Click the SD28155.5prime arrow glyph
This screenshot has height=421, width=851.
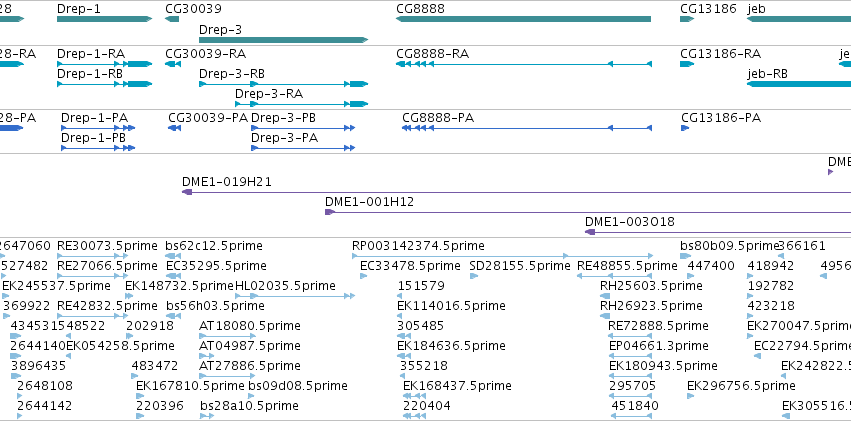coord(473,276)
